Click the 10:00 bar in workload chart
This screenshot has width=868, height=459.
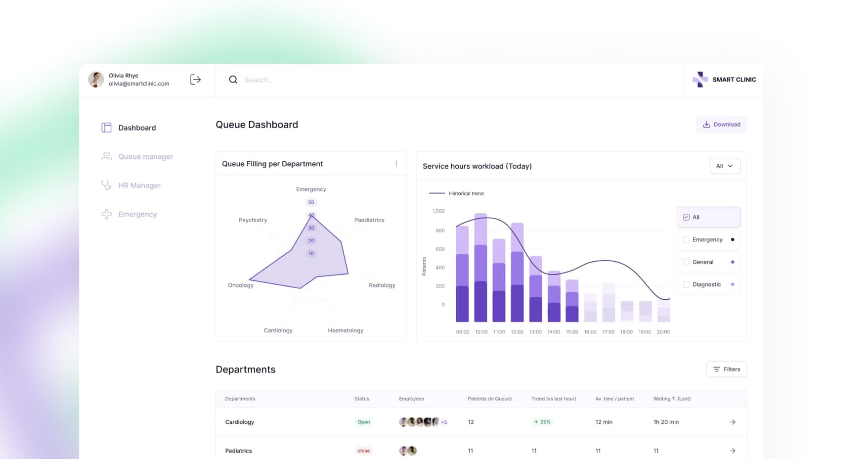click(480, 268)
